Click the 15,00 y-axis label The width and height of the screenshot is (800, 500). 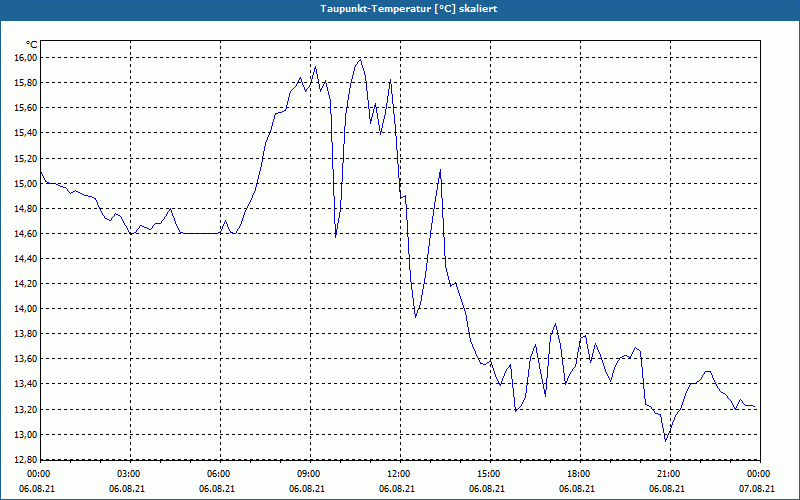[28, 183]
